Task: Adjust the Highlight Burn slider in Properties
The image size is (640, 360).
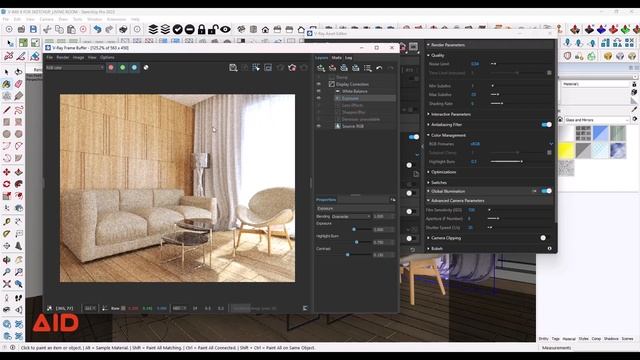Action: [356, 242]
